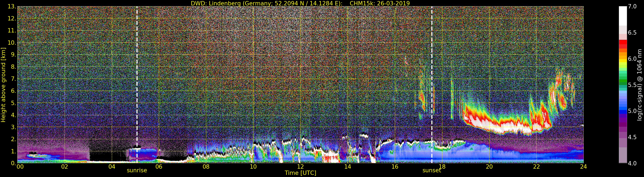Click the time axis tick '22'
The width and height of the screenshot is (644, 177).
[536, 166]
